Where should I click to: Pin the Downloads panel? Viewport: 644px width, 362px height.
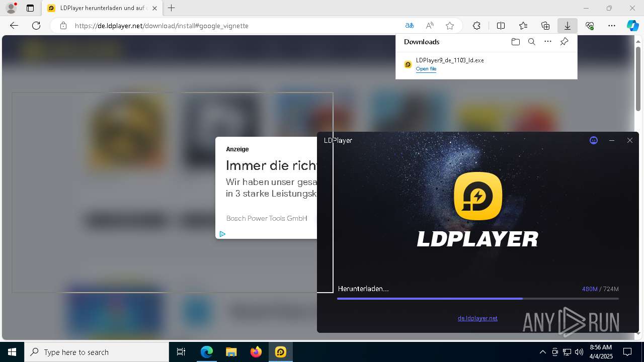[x=564, y=42]
